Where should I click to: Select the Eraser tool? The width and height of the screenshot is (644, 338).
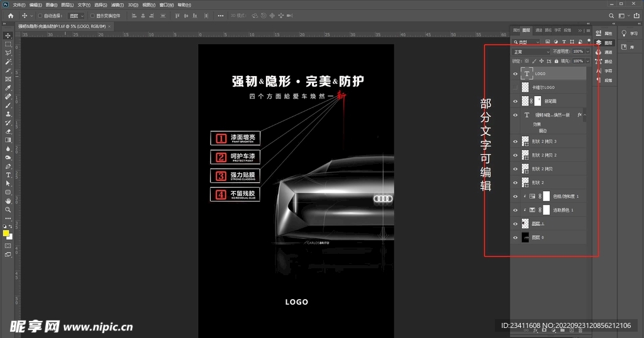(8, 131)
